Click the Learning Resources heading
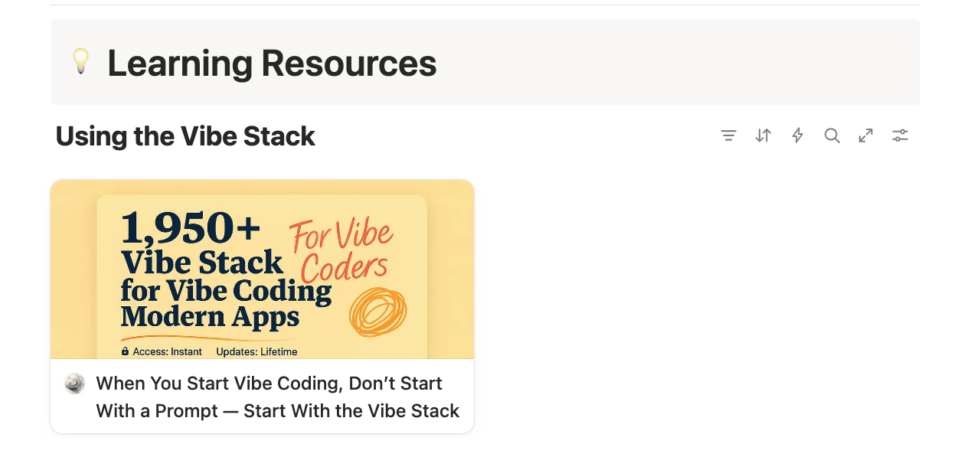The image size is (980, 467). [272, 63]
